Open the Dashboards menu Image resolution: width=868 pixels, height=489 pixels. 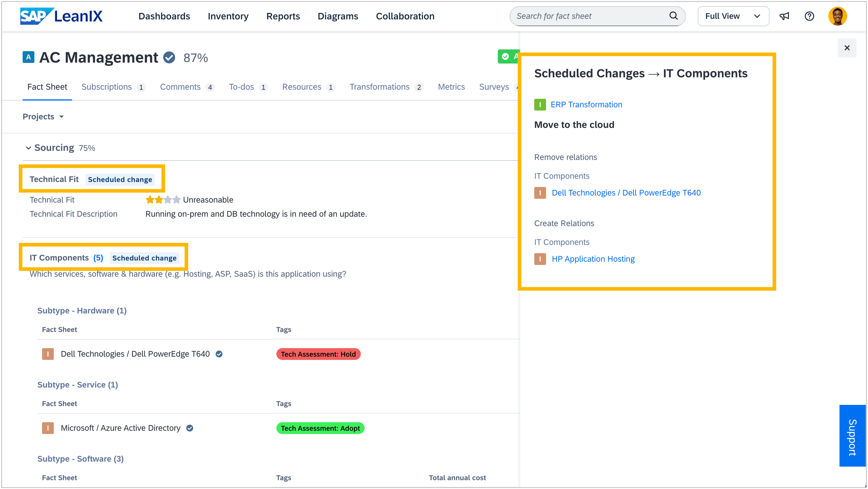click(164, 16)
